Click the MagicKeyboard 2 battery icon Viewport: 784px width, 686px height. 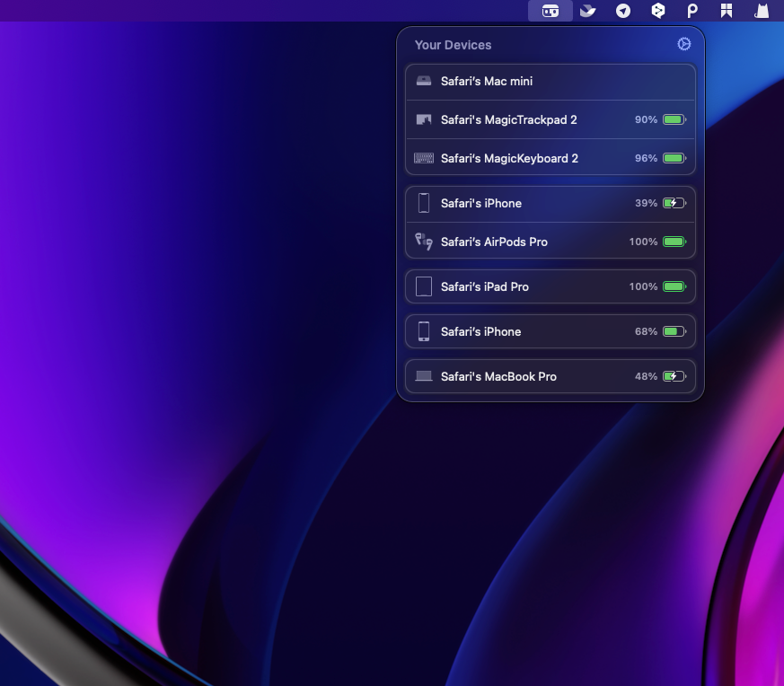pyautogui.click(x=674, y=158)
